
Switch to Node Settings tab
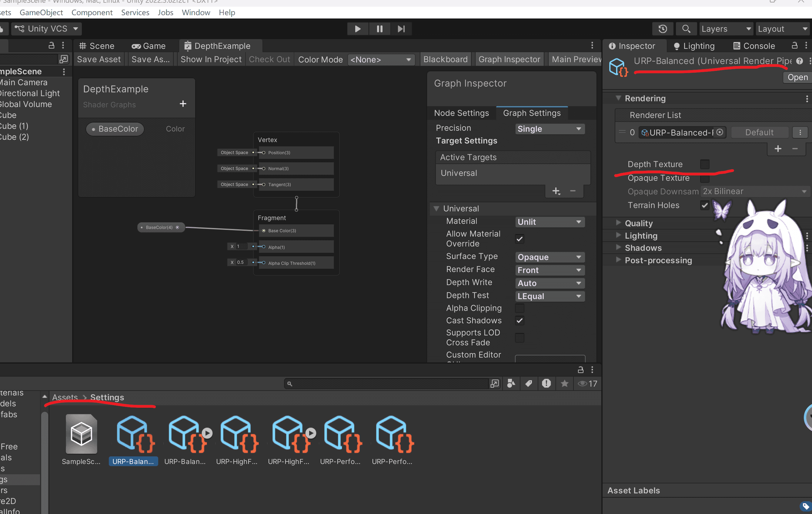click(461, 113)
